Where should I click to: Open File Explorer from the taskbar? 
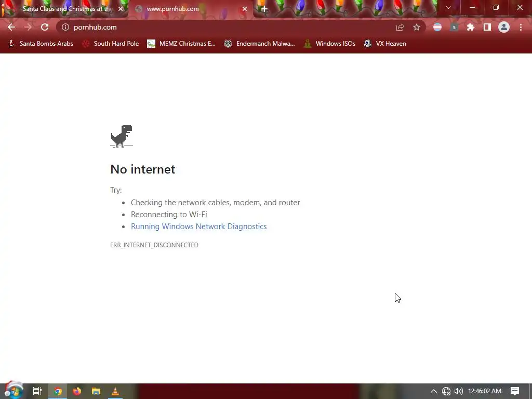tap(96, 391)
